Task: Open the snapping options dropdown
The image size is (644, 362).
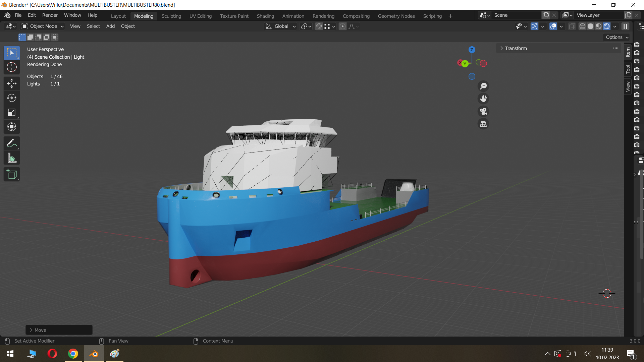Action: tap(330, 26)
